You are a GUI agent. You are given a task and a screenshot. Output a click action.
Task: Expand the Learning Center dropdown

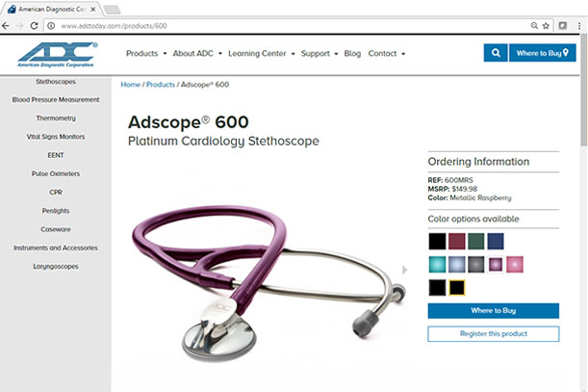[262, 53]
